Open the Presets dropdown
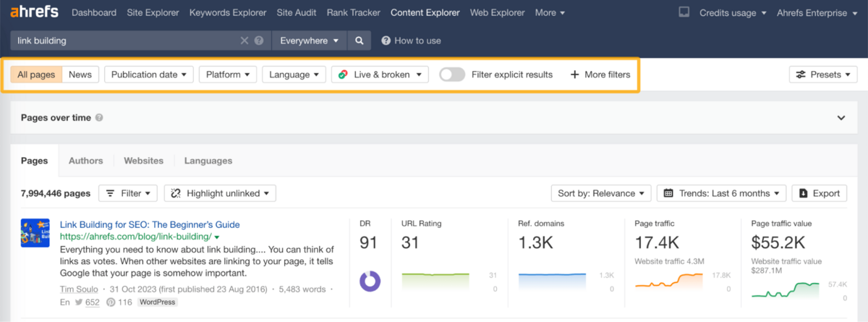The height and width of the screenshot is (322, 868). point(823,75)
